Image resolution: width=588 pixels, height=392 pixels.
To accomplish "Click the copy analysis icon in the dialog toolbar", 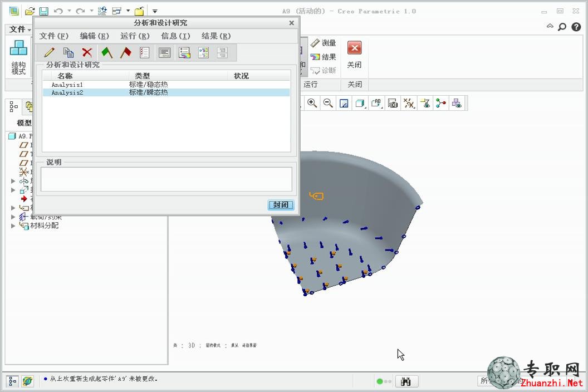I will [x=68, y=52].
